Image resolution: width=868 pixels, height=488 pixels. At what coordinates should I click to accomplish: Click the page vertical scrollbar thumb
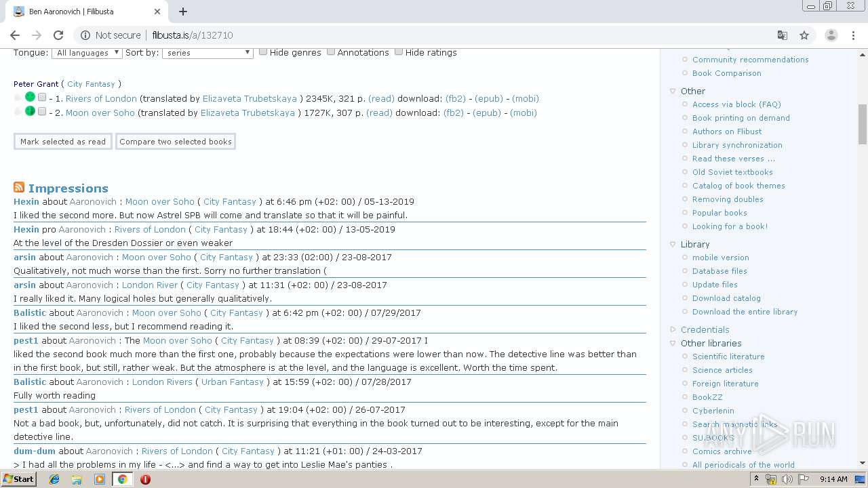863,124
